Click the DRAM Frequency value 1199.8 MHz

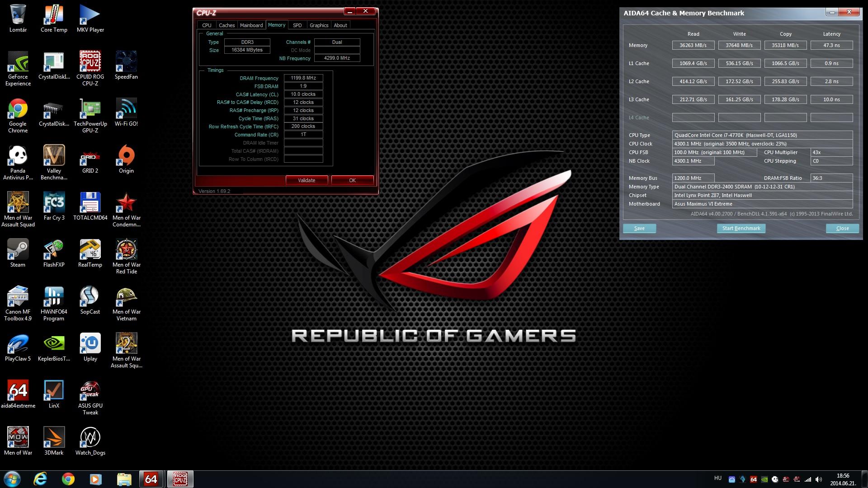303,78
